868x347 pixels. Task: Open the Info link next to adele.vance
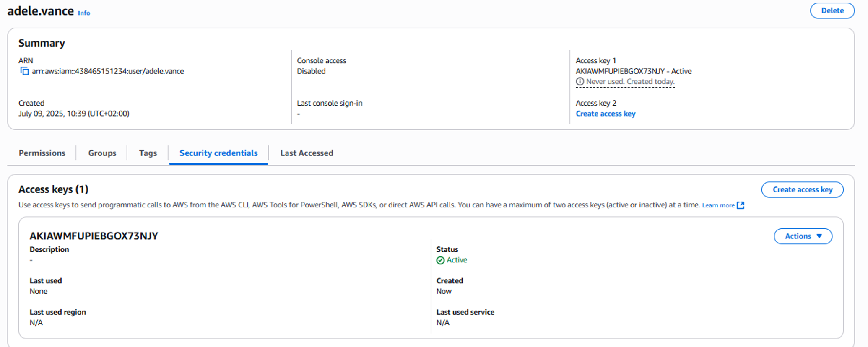pos(84,13)
